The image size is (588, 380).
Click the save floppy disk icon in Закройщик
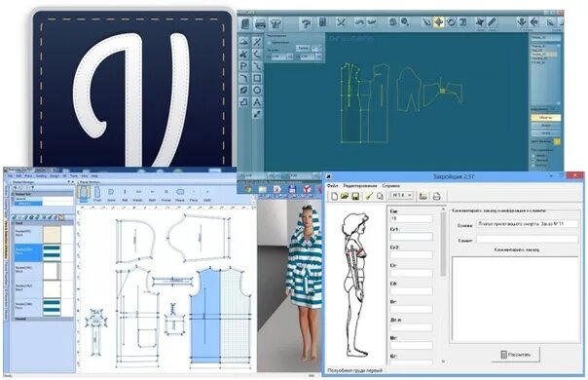tap(355, 196)
